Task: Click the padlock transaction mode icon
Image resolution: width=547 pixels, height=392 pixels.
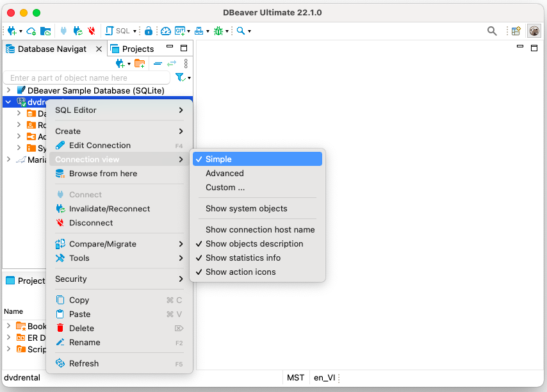Action: pos(149,31)
